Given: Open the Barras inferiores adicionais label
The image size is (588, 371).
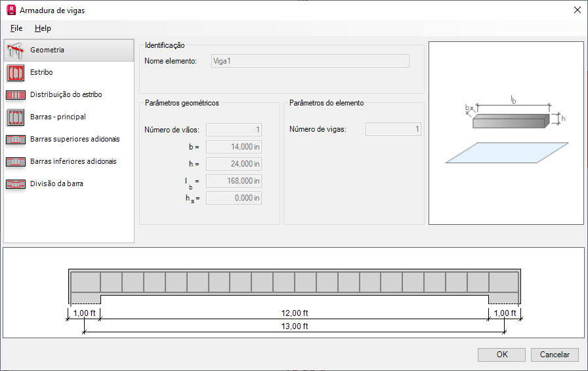Looking at the screenshot, I should [73, 161].
